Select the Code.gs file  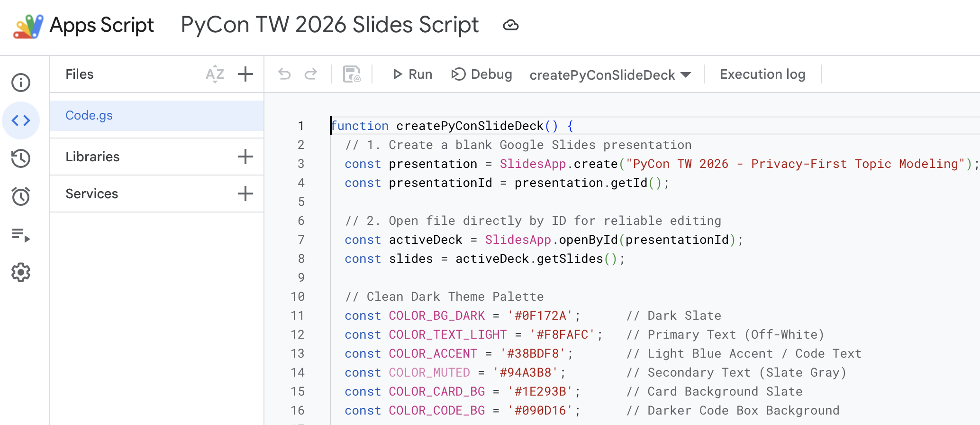pyautogui.click(x=157, y=115)
